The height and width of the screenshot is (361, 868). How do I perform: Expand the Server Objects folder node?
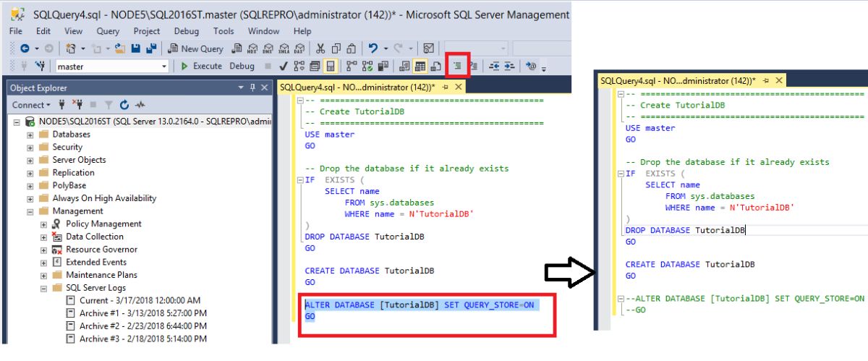30,160
